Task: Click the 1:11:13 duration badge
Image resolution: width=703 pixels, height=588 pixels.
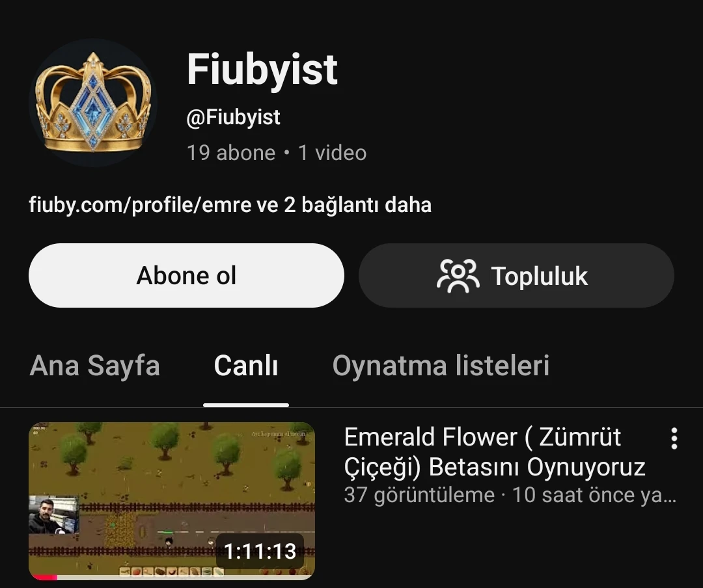Action: click(260, 552)
